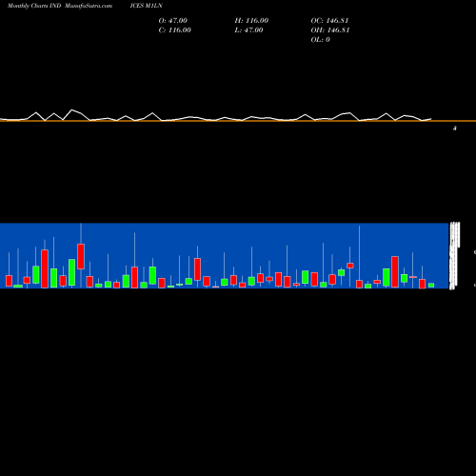
Task: Click the 'Monthly Charts IND' title text
Action: point(34,6)
